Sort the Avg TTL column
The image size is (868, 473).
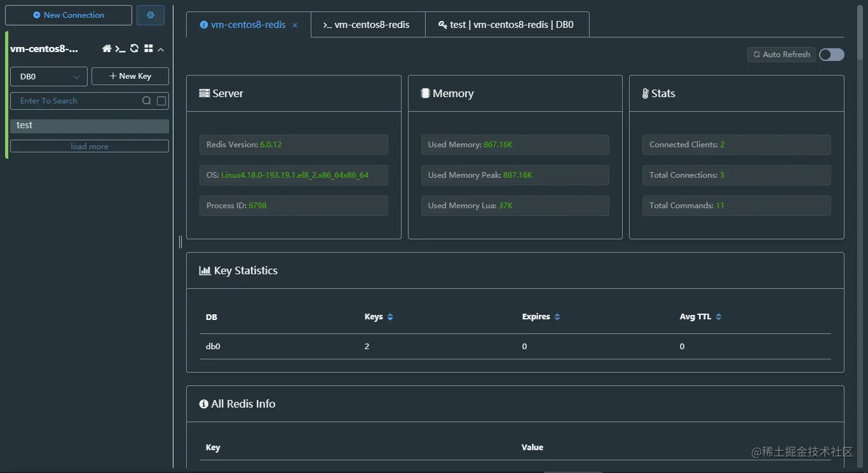point(719,317)
